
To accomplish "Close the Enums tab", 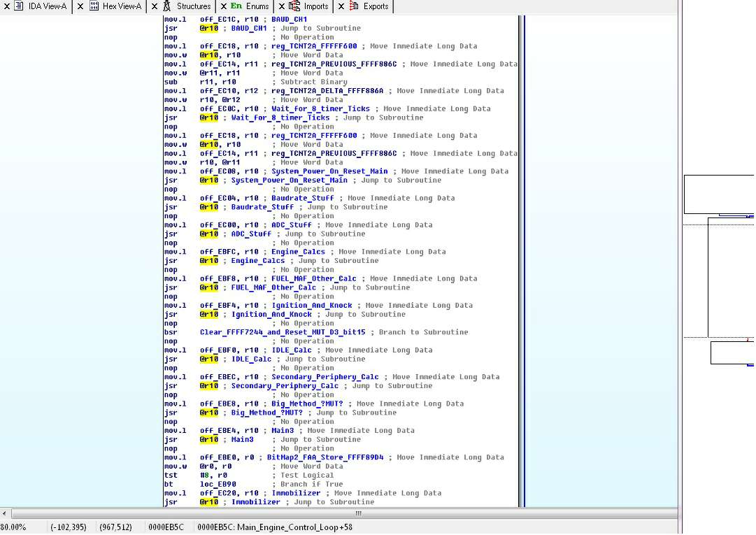I will (x=224, y=6).
